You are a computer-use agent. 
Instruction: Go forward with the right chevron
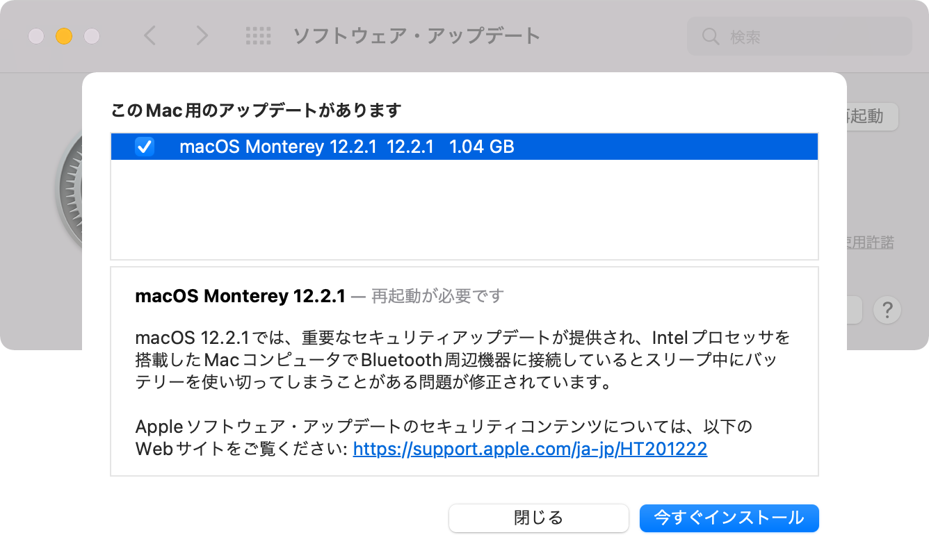point(202,35)
